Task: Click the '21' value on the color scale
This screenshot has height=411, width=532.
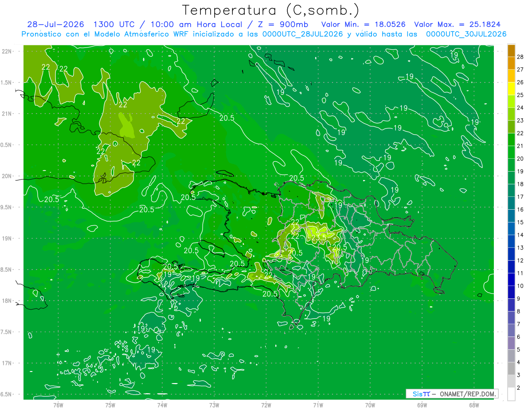Action: (520, 145)
